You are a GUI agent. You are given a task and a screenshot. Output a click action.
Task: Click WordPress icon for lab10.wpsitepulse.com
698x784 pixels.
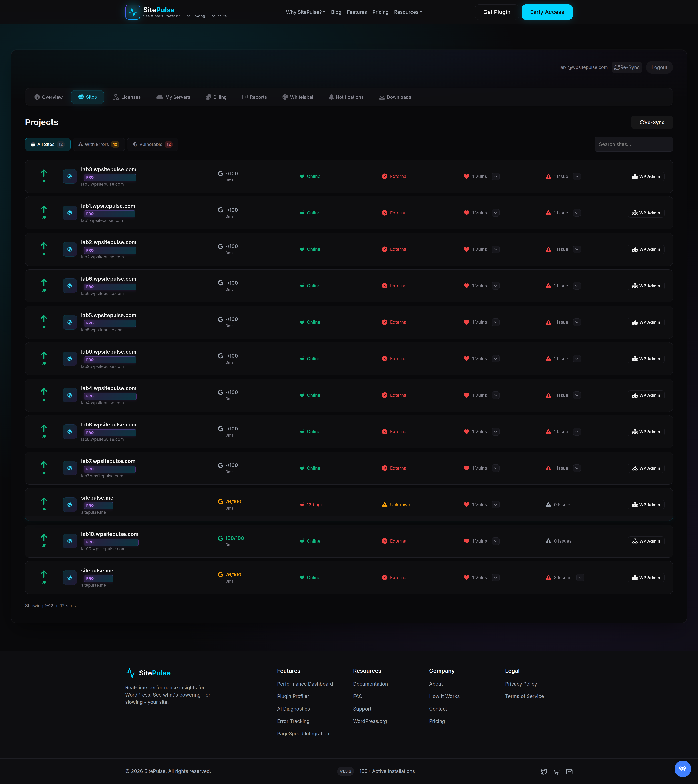(x=70, y=541)
